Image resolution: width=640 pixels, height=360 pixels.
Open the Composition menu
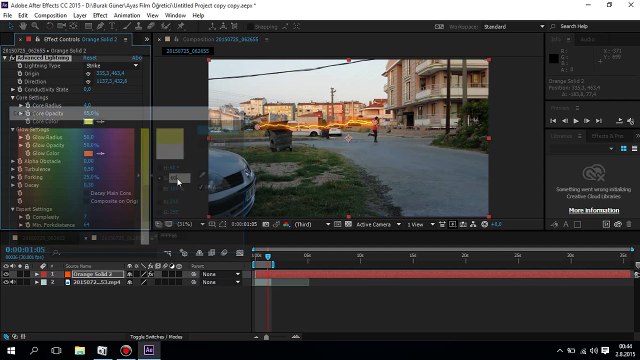(50, 16)
